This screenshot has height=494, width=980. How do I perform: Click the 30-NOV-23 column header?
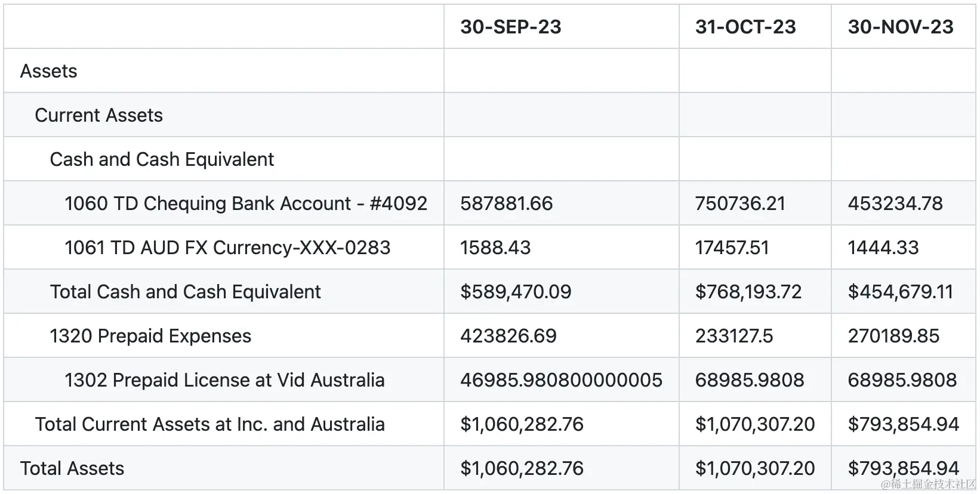(x=900, y=27)
